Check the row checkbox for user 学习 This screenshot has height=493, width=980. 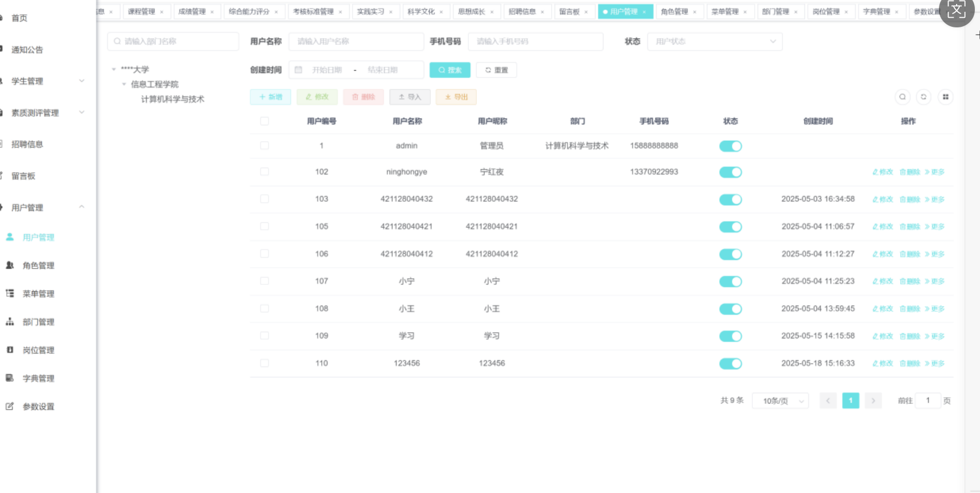pyautogui.click(x=264, y=336)
